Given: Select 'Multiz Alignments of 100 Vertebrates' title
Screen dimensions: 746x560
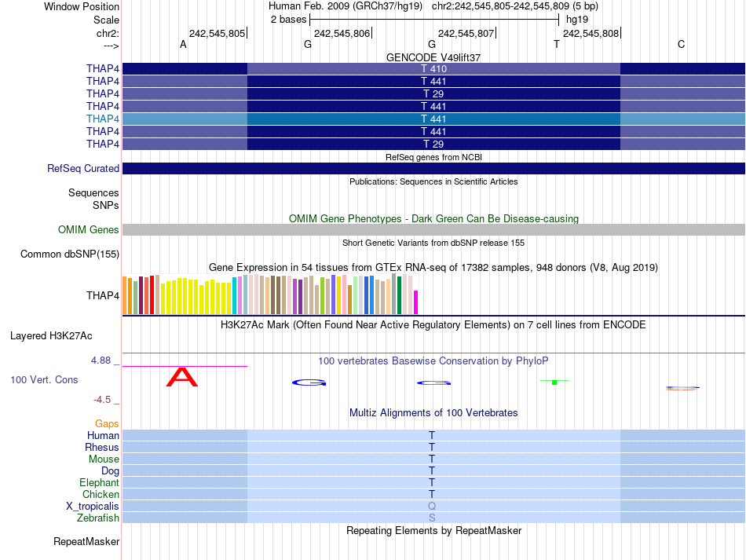Looking at the screenshot, I should [x=433, y=412].
